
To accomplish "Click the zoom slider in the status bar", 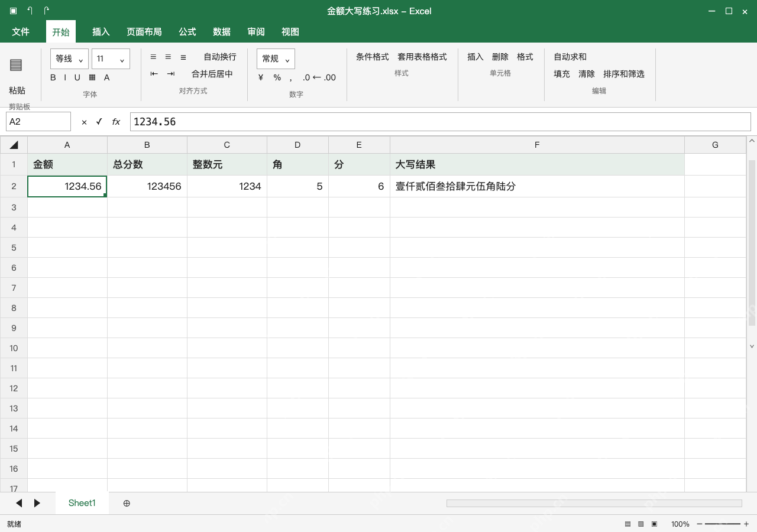I will pos(723,524).
